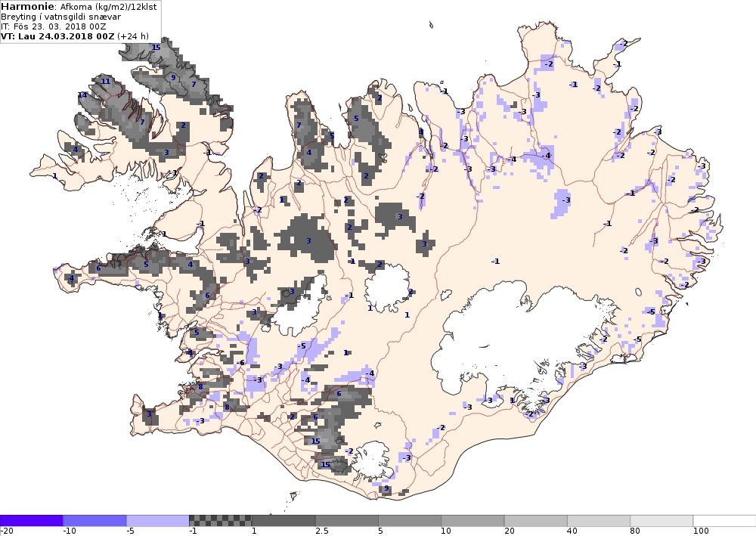Pick the 20 to 40 legend swatch

[536, 521]
